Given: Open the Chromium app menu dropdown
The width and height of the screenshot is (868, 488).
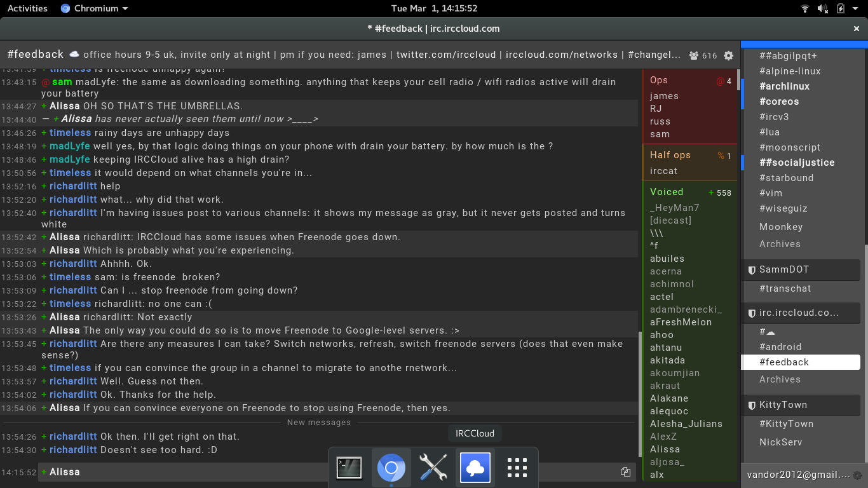Looking at the screenshot, I should pyautogui.click(x=94, y=8).
